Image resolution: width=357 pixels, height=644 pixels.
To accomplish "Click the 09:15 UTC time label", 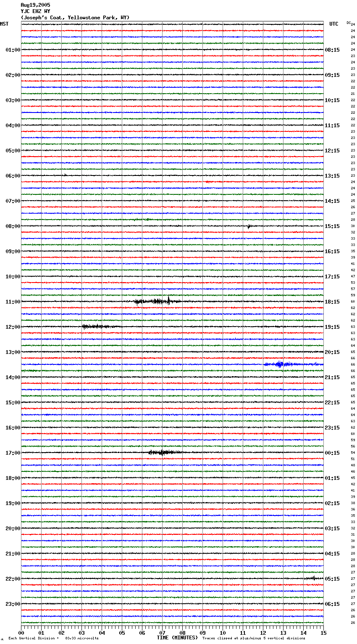I will point(332,75).
